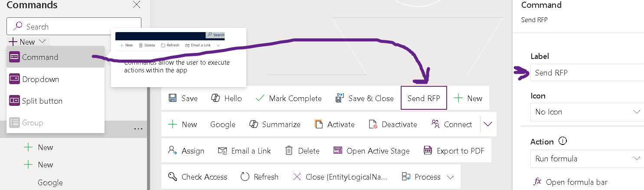Click the Save & Close icon
This screenshot has width=644, height=190.
coord(340,98)
